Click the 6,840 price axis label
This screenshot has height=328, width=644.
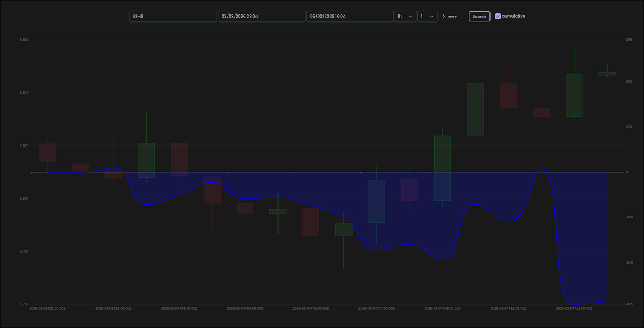click(x=24, y=93)
